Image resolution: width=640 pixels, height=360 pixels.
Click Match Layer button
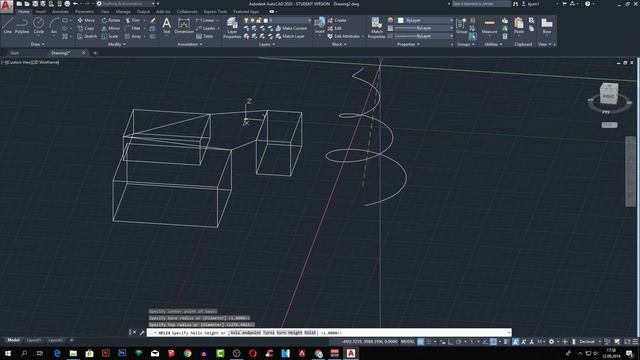point(290,36)
